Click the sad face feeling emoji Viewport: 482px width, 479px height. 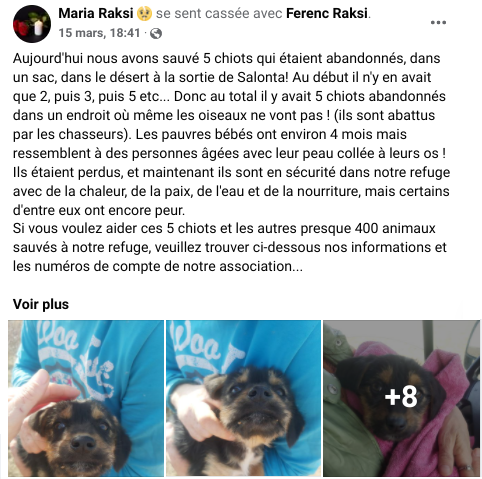(145, 14)
